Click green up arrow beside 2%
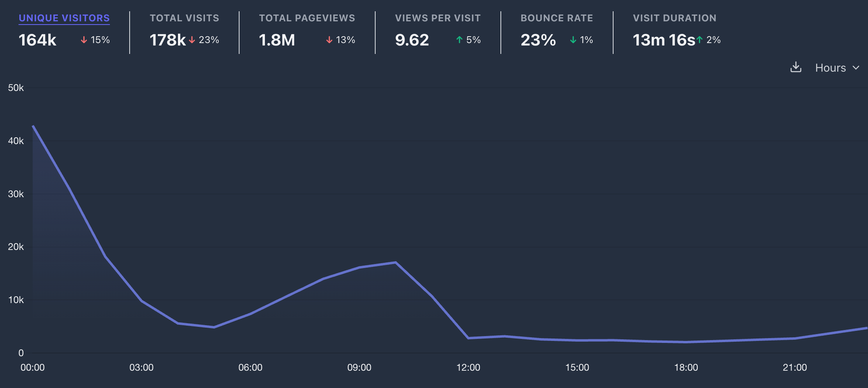This screenshot has height=388, width=868. point(700,40)
